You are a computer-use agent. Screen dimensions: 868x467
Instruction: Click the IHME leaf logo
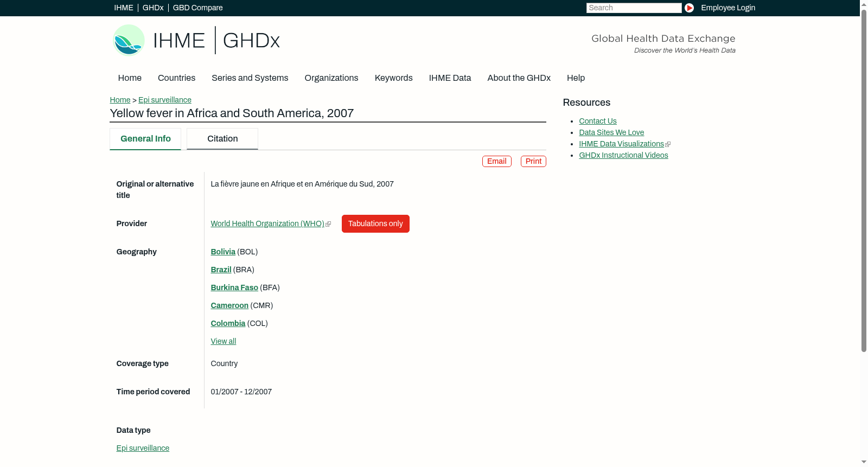(129, 40)
